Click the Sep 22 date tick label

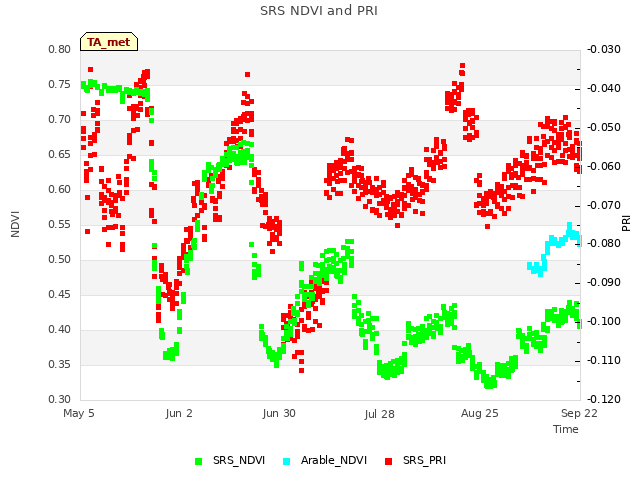click(579, 413)
